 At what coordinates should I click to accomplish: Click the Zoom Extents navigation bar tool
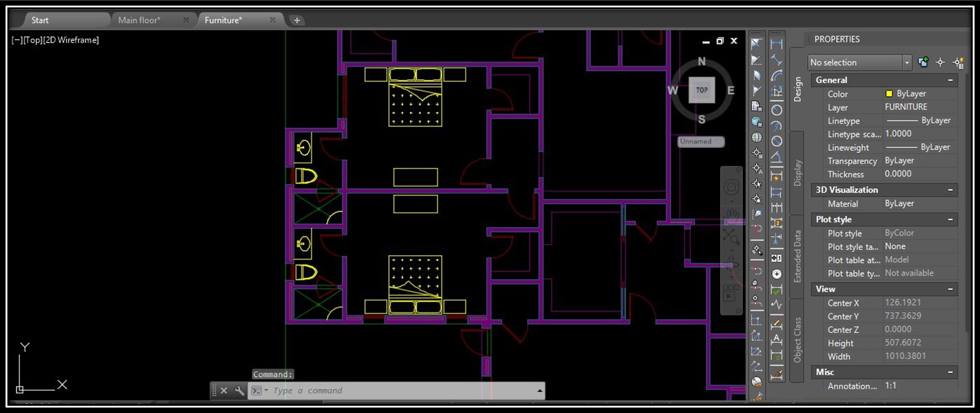click(x=731, y=237)
